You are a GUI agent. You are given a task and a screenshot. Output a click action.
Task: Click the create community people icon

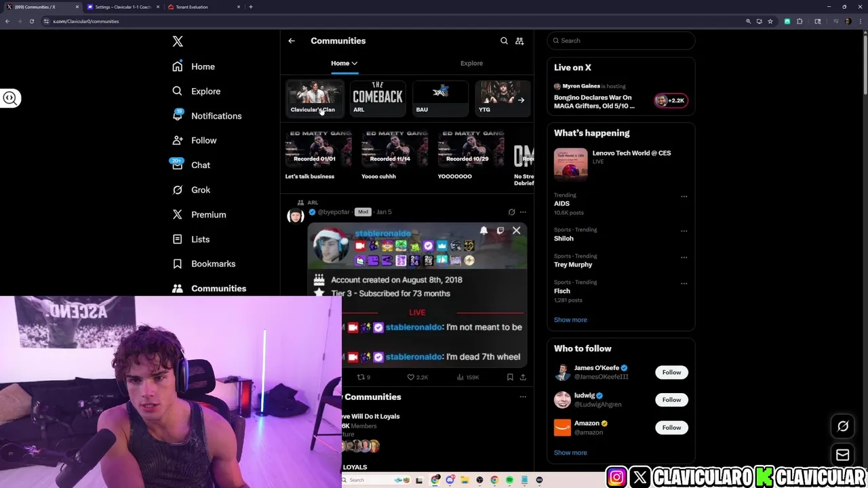pyautogui.click(x=519, y=41)
